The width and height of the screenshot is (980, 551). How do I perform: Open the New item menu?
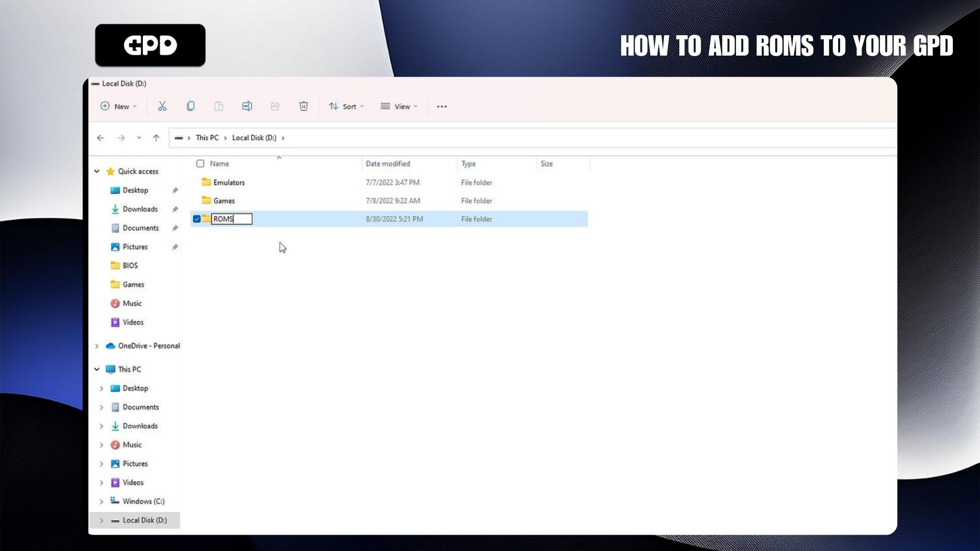pos(119,107)
